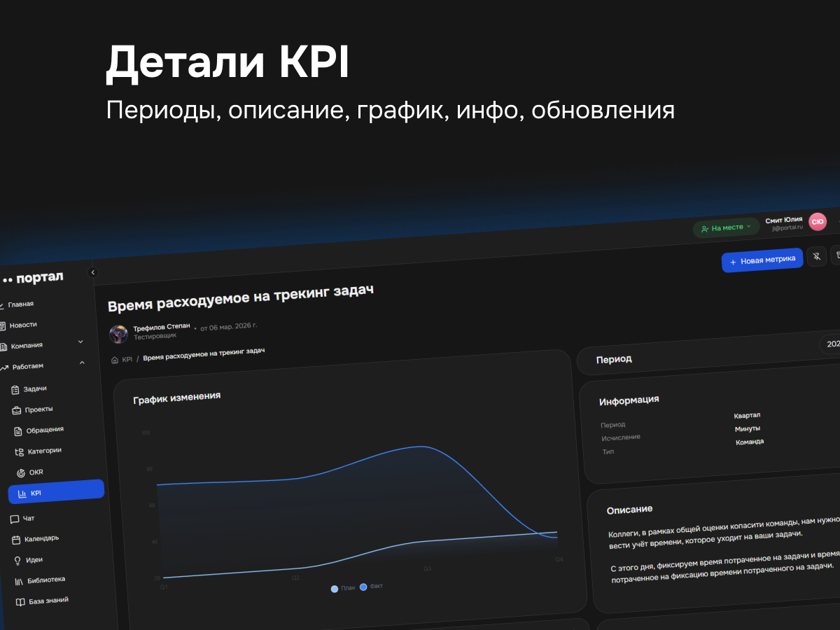Screen dimensions: 840x630
Task: Open Идеи with the lightbulb icon
Action: 29,560
